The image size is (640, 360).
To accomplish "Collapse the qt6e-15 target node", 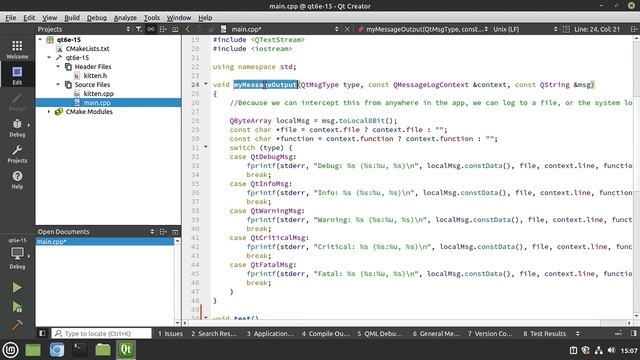I will tap(49, 58).
